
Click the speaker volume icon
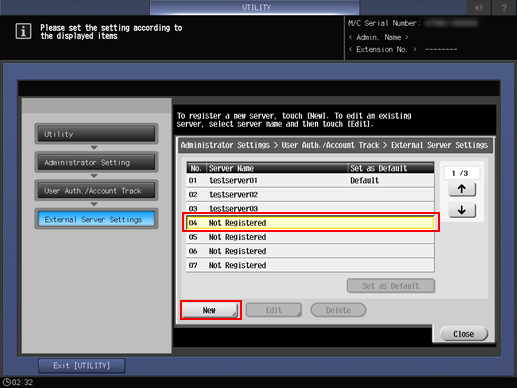pyautogui.click(x=479, y=7)
